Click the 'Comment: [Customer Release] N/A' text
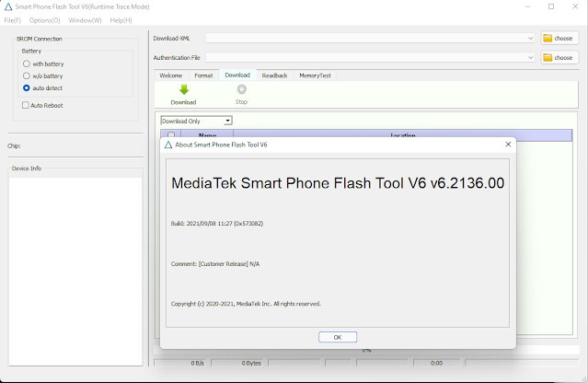Viewport: 588px width, 383px height. coord(215,264)
